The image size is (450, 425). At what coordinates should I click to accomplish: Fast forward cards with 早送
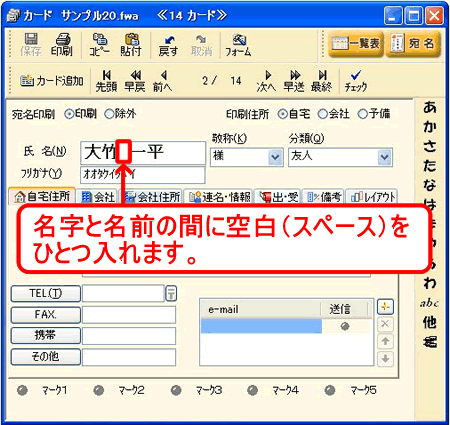click(x=294, y=81)
